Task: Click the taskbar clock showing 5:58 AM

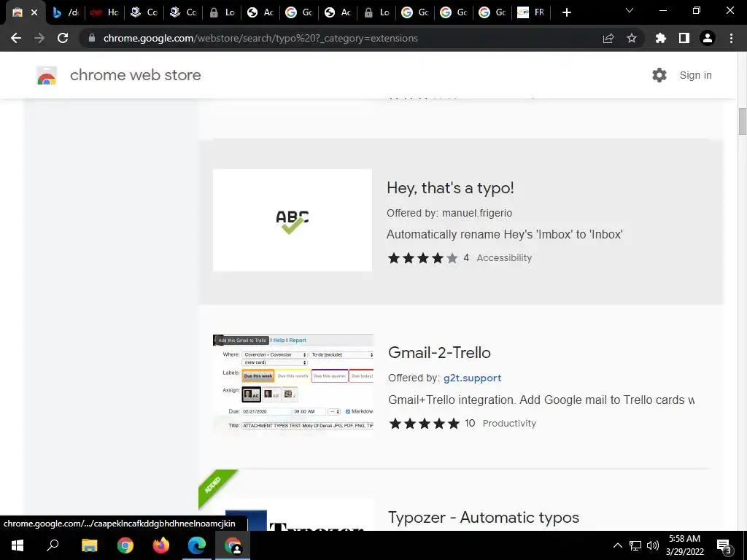Action: coord(684,545)
